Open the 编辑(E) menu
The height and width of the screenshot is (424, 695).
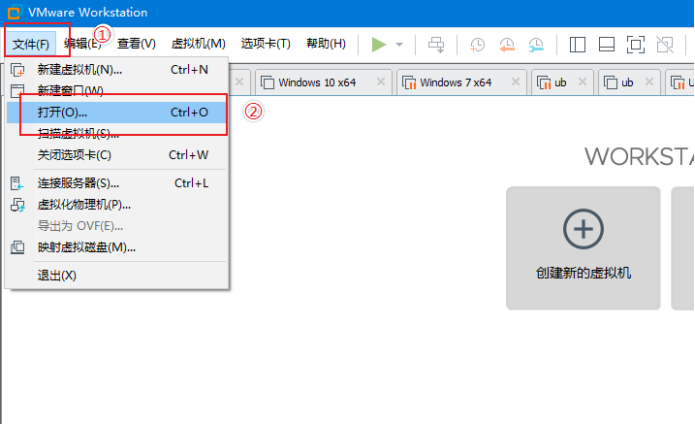[x=82, y=43]
